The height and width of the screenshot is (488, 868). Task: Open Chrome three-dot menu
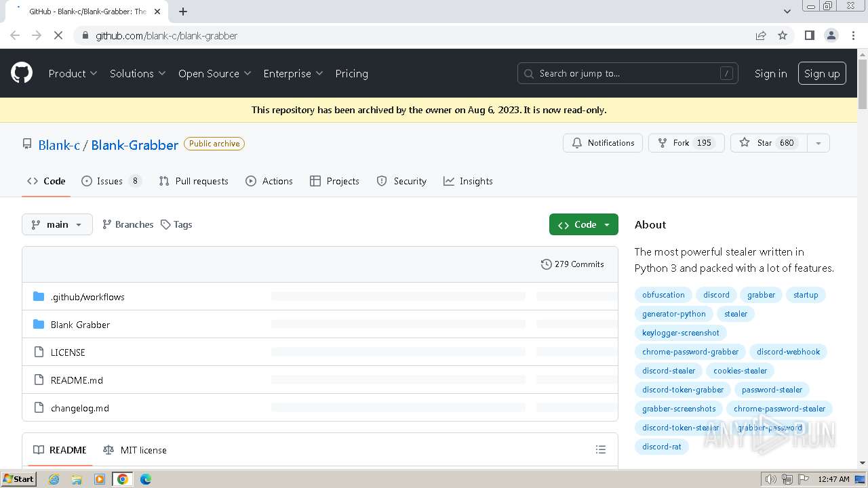tap(853, 35)
